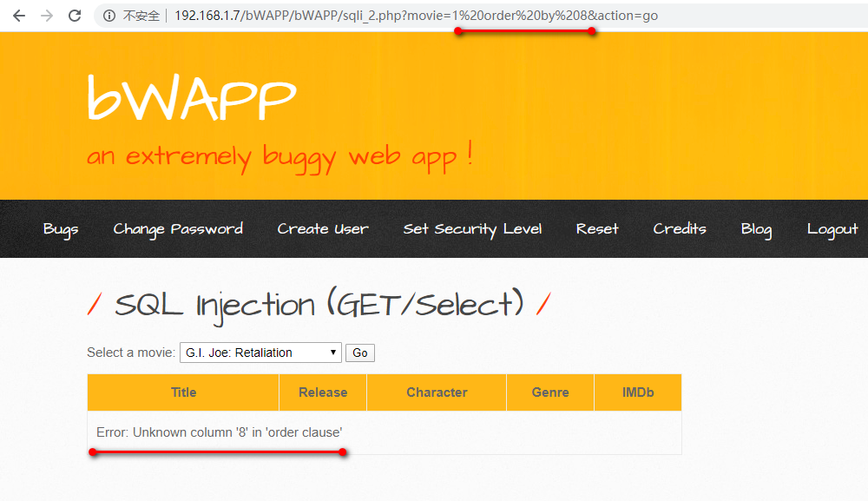This screenshot has height=501, width=868.
Task: Click the 'Select a movie:' label
Action: tap(131, 353)
